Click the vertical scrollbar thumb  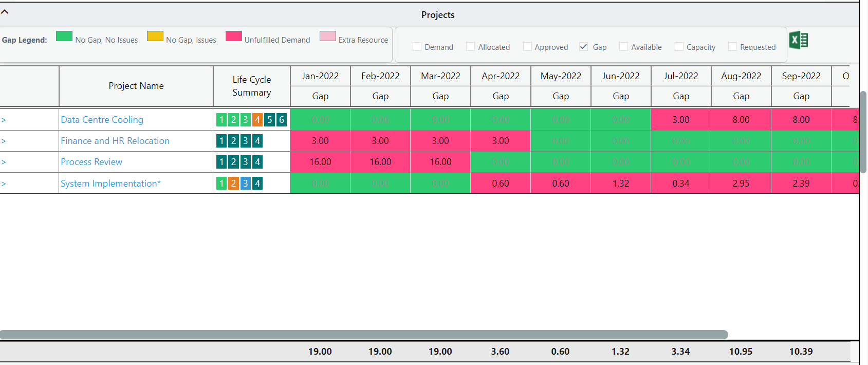click(x=863, y=132)
